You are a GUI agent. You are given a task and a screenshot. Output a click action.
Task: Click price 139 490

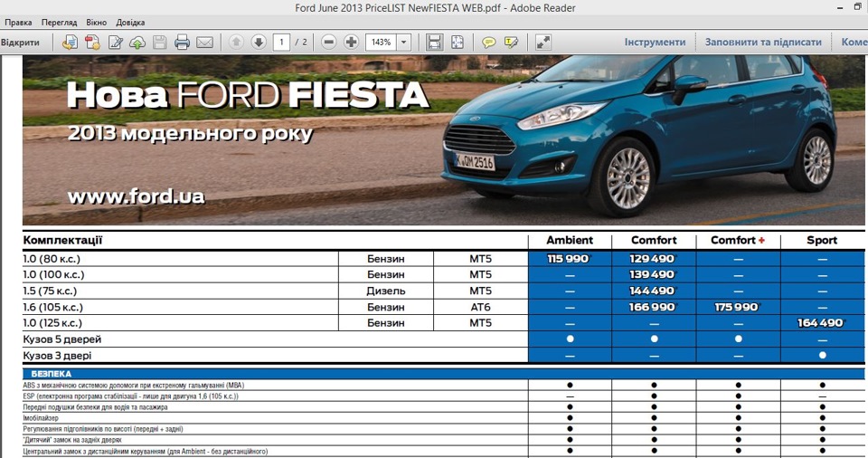click(653, 274)
